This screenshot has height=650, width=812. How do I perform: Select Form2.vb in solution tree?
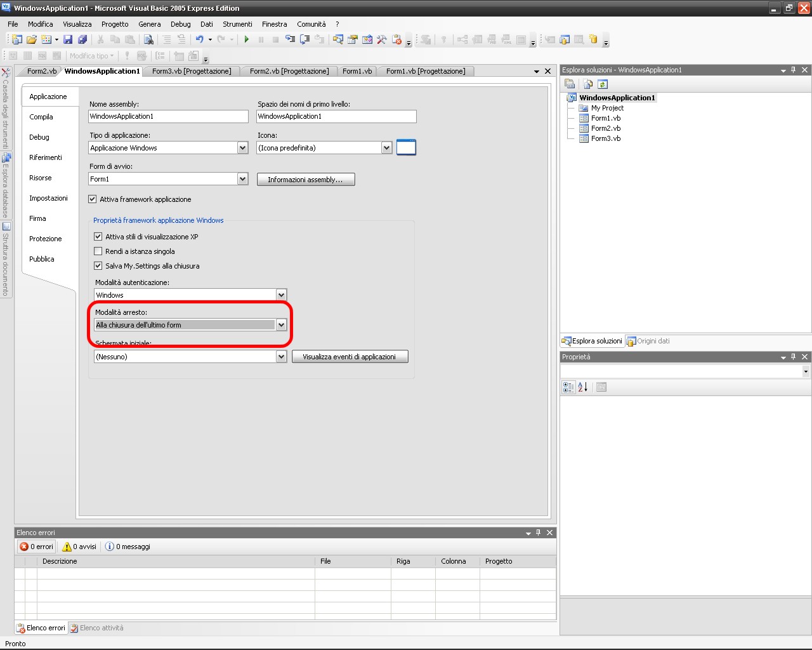[x=606, y=128]
